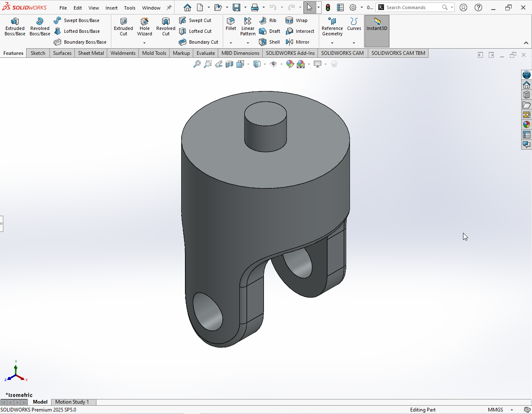Open the Hide/Show Items dropdown arrow
532x414 pixels.
tap(281, 64)
